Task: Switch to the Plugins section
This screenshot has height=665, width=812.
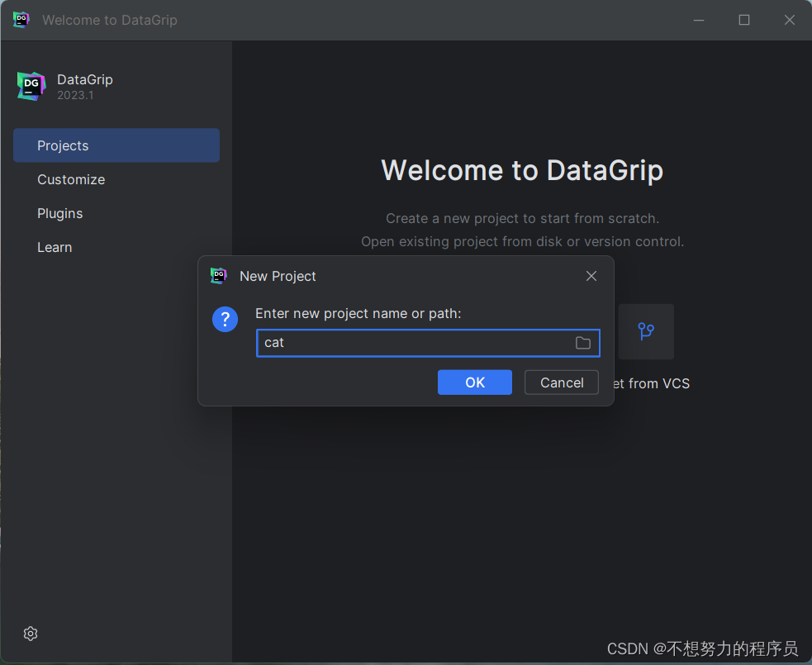Action: tap(59, 213)
